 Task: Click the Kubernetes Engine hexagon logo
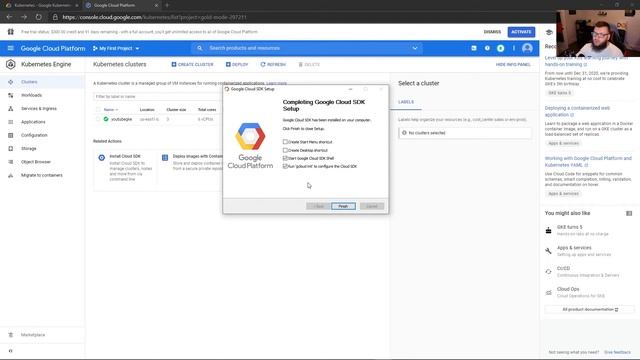(x=11, y=64)
